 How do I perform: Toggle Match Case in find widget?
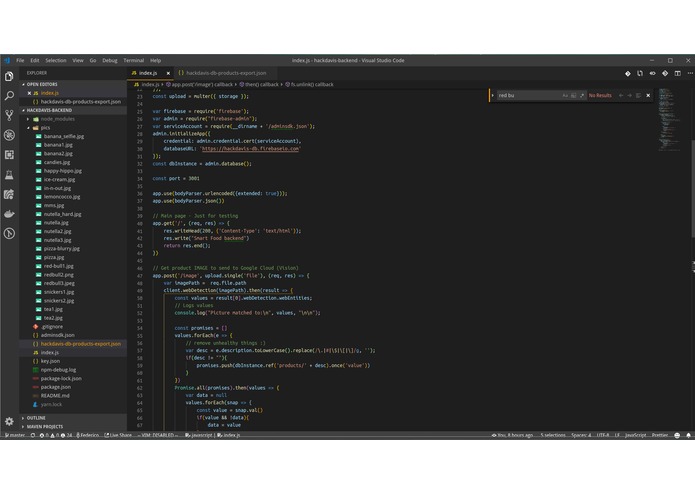coord(565,95)
